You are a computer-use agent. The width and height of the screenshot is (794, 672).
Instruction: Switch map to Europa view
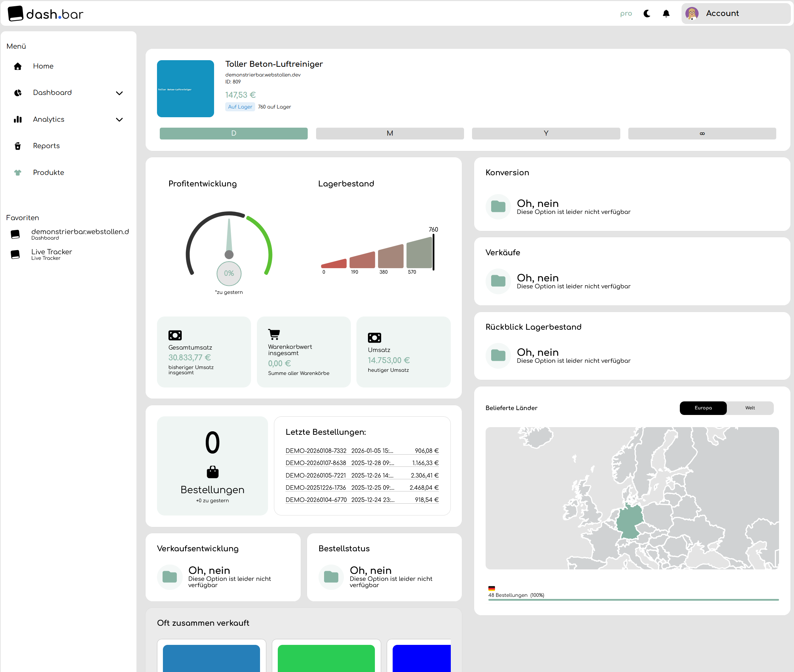click(x=702, y=408)
